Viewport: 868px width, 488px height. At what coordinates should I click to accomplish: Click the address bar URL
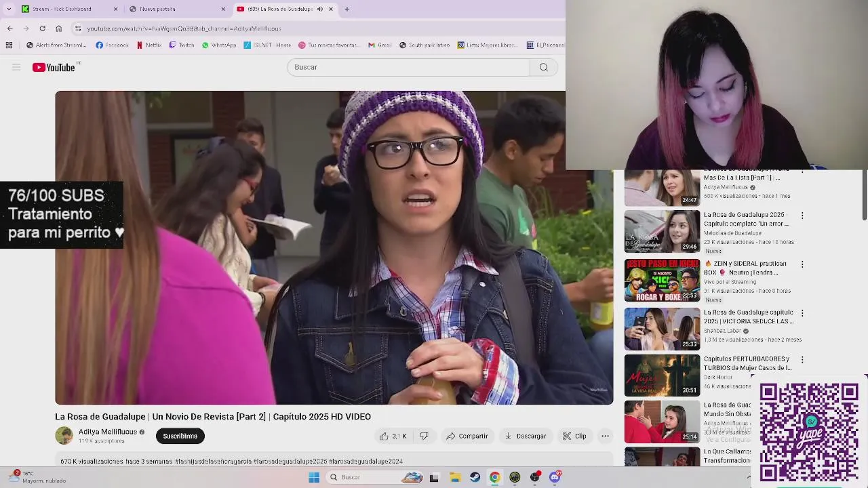coord(184,28)
